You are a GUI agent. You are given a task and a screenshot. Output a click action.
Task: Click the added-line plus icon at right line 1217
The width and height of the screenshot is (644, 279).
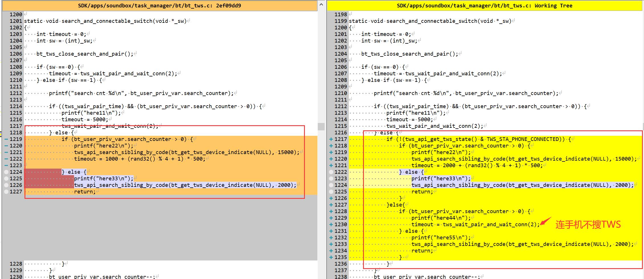331,139
